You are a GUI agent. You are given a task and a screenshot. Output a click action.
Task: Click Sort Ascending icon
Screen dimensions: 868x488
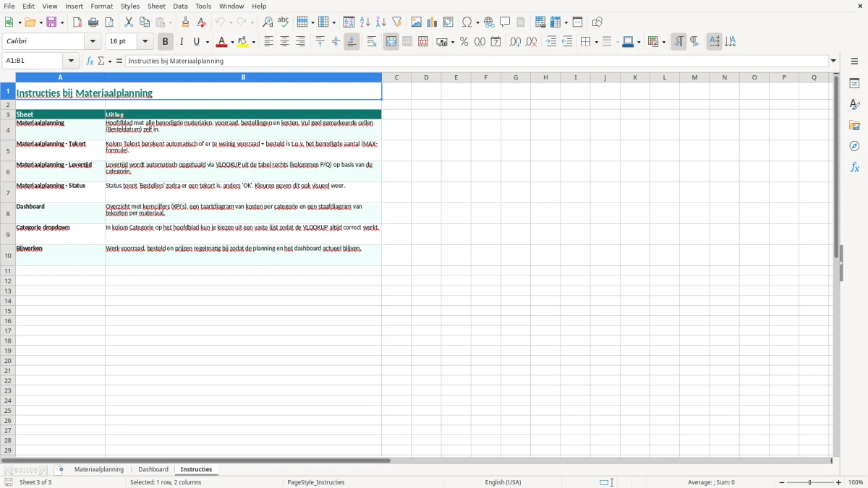tap(365, 22)
